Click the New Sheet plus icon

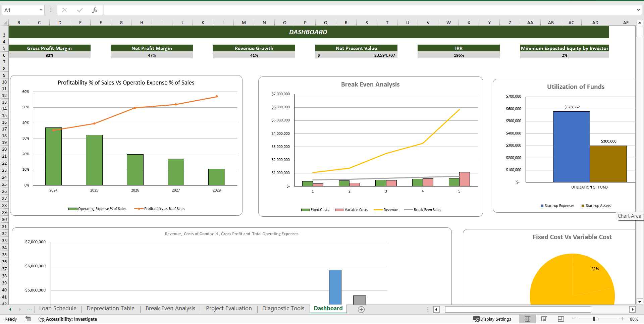[x=361, y=310]
